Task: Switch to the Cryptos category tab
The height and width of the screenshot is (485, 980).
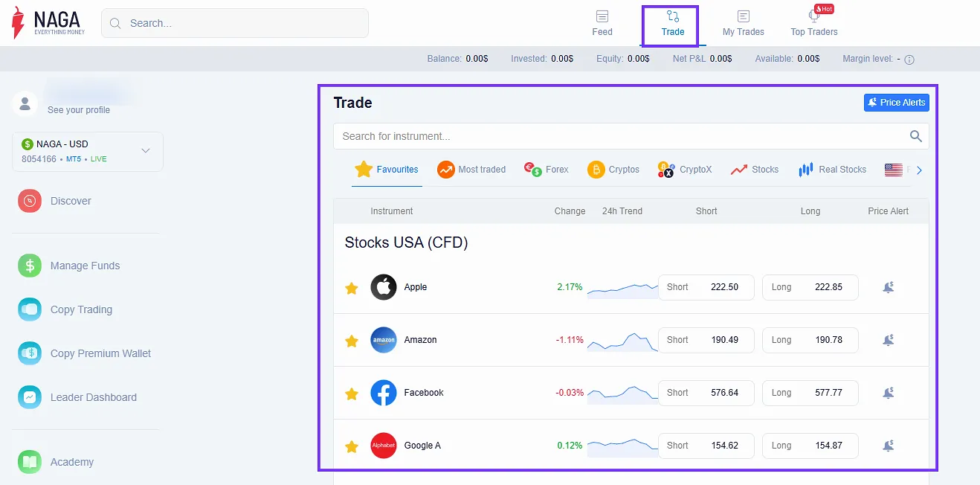Action: [x=613, y=170]
